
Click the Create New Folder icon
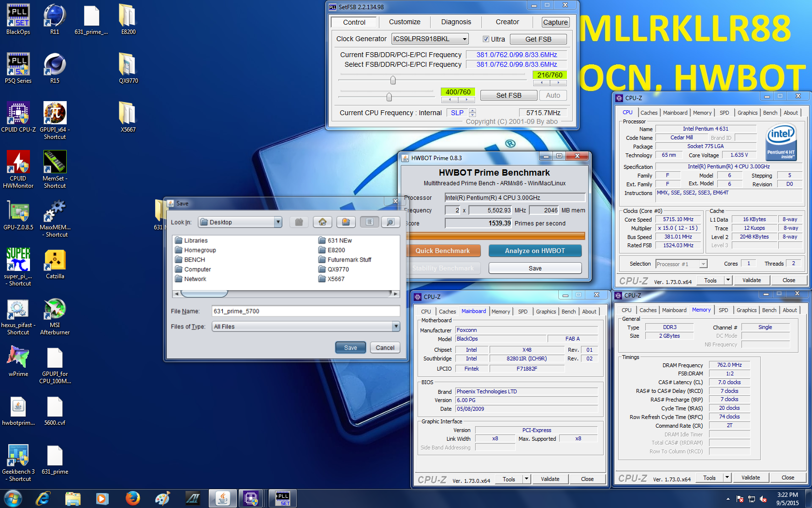point(346,222)
